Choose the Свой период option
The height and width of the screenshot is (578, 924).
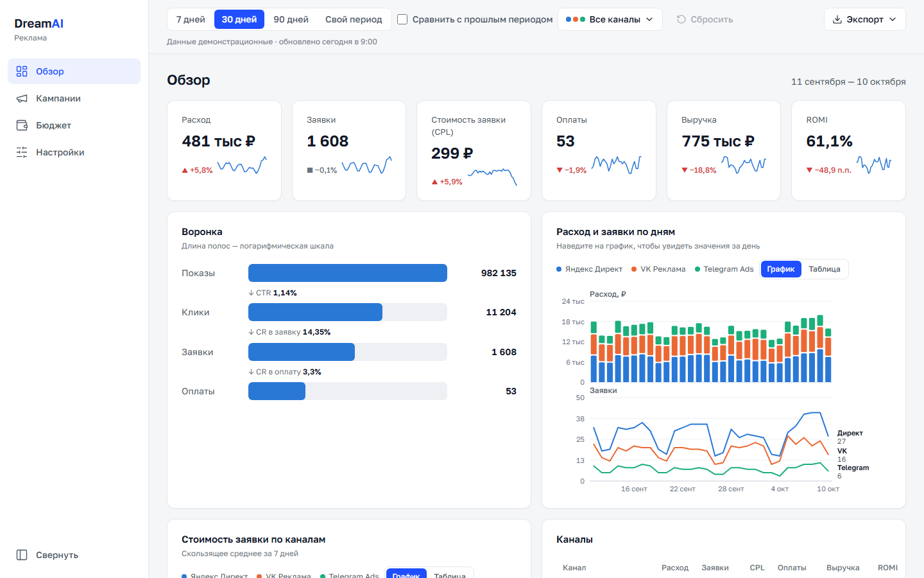coord(354,19)
